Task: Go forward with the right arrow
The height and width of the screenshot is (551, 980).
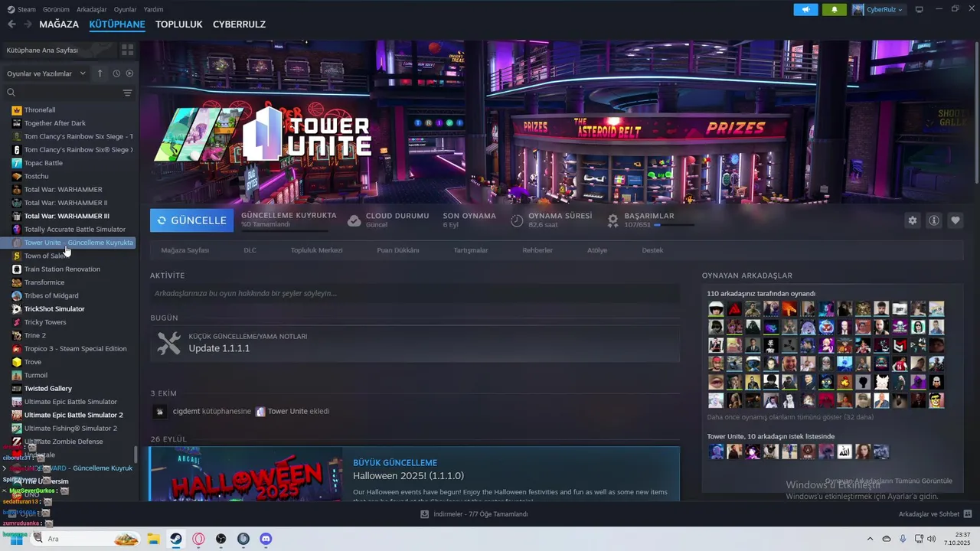Action: (x=28, y=24)
